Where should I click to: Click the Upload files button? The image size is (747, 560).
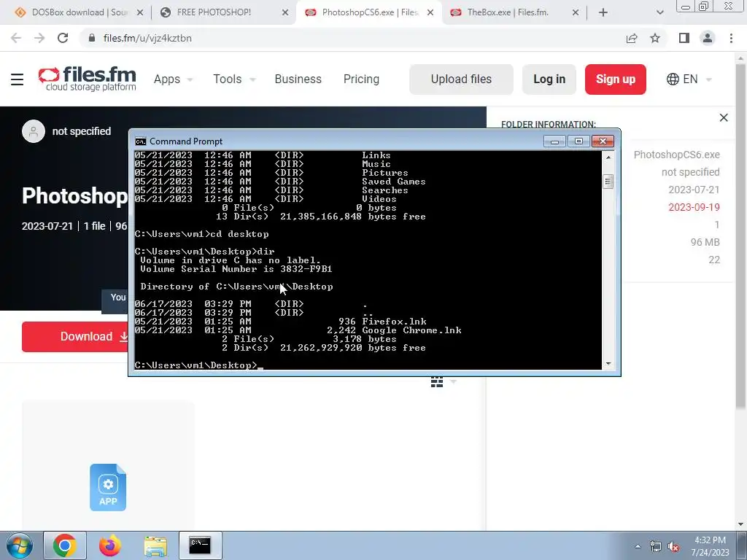coord(461,79)
